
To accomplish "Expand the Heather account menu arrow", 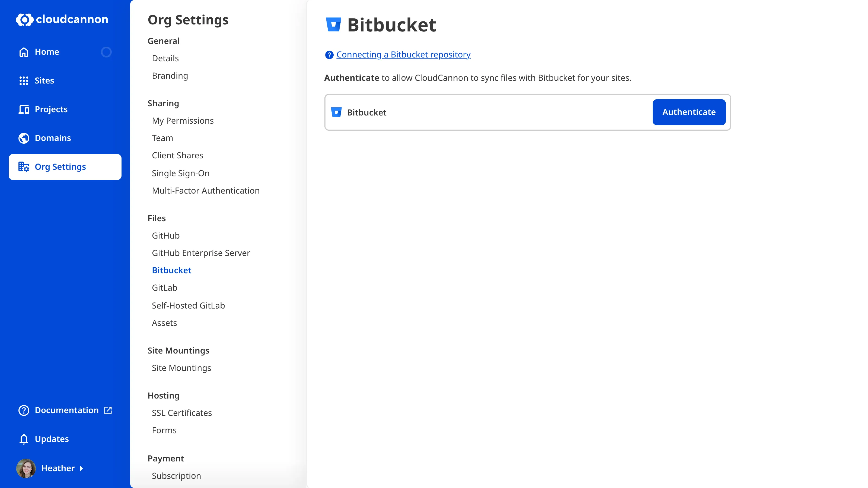I will pos(81,468).
